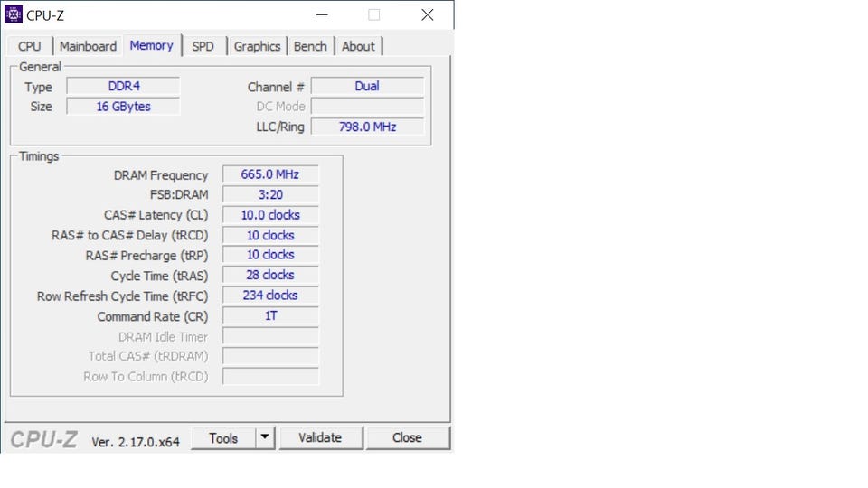Click the tRP value 10 clocks

(270, 255)
